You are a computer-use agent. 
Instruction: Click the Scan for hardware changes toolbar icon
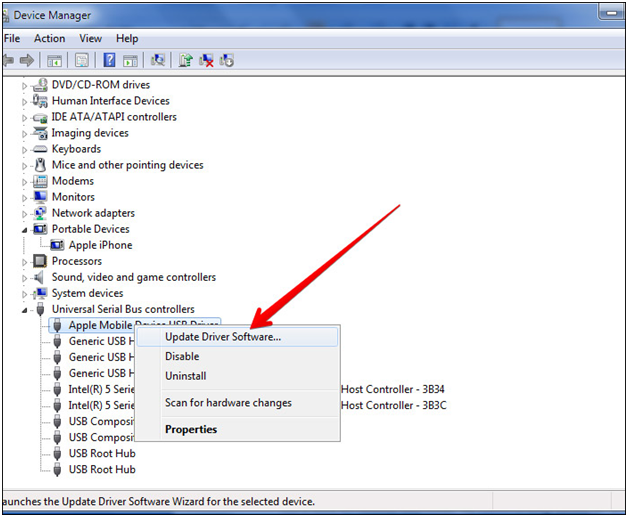[157, 61]
